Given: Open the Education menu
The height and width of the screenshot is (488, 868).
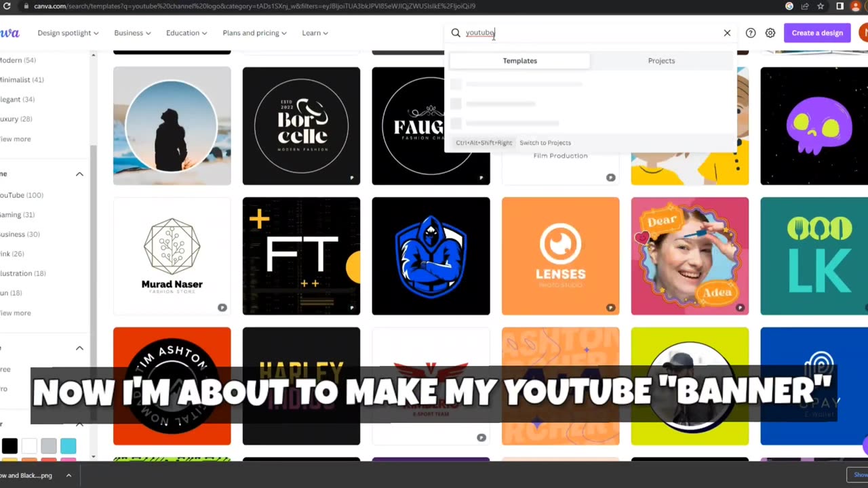Looking at the screenshot, I should (186, 33).
